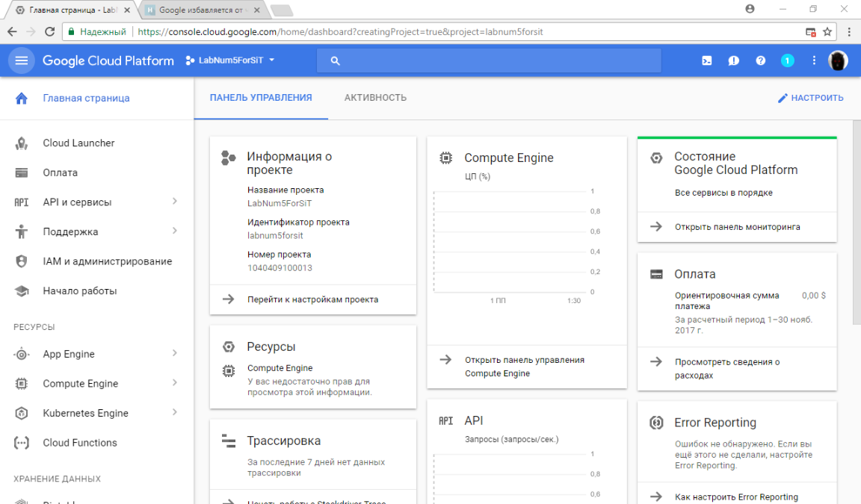Go to Главная страница in sidebar
This screenshot has height=504, width=861.
coord(86,98)
